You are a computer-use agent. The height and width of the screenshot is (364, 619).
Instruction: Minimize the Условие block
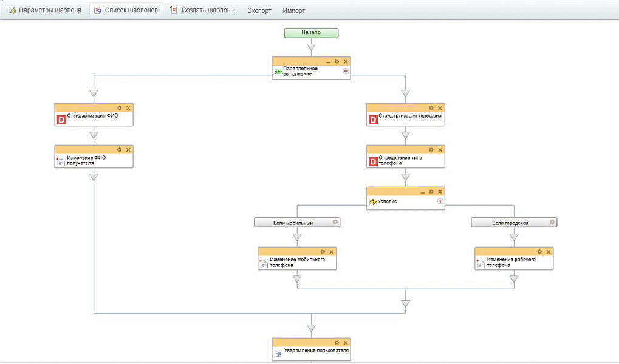[423, 192]
